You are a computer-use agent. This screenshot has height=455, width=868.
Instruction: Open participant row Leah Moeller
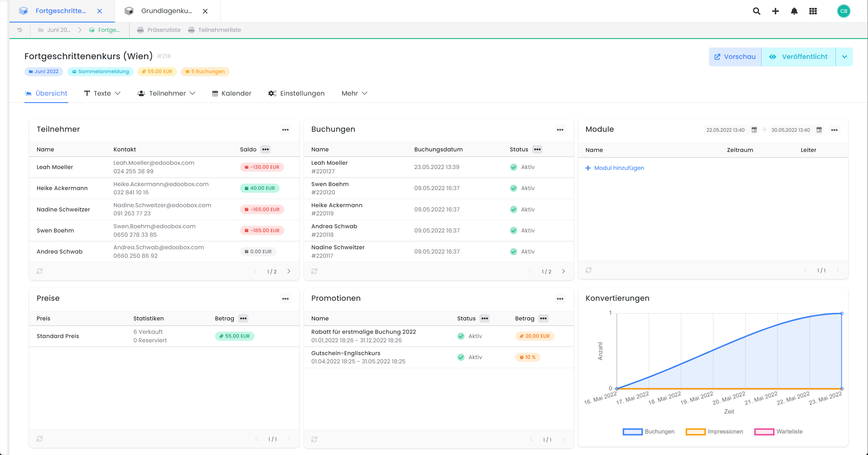point(164,167)
